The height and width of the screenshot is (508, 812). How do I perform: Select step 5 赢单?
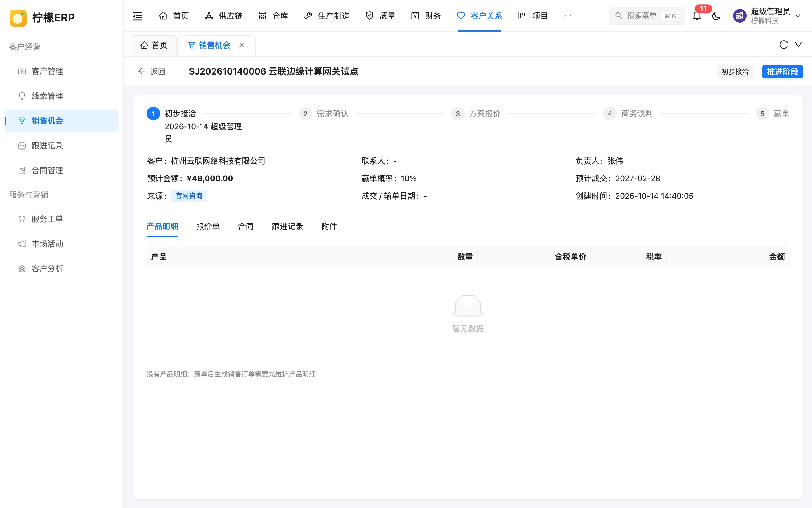pos(773,114)
